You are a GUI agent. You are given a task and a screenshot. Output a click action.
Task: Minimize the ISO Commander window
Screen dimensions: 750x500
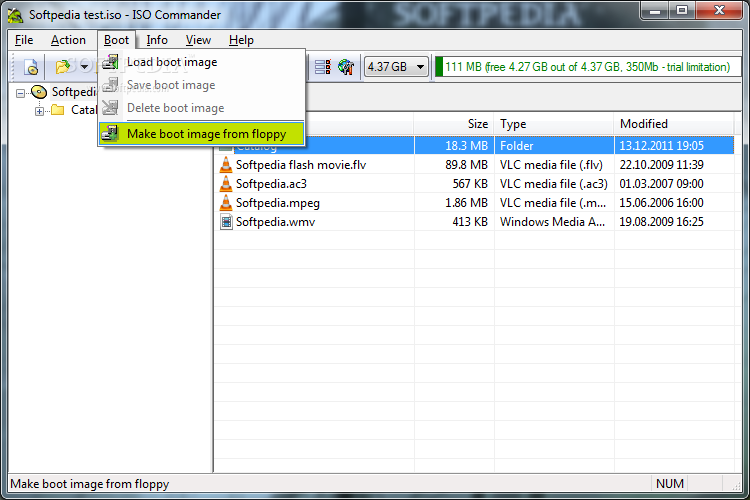(x=655, y=11)
